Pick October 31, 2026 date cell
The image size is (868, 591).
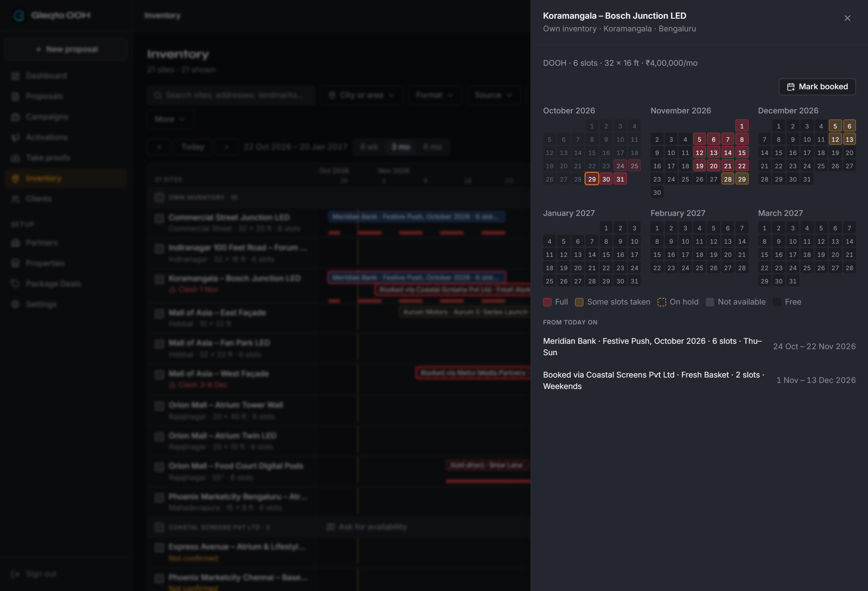point(620,179)
